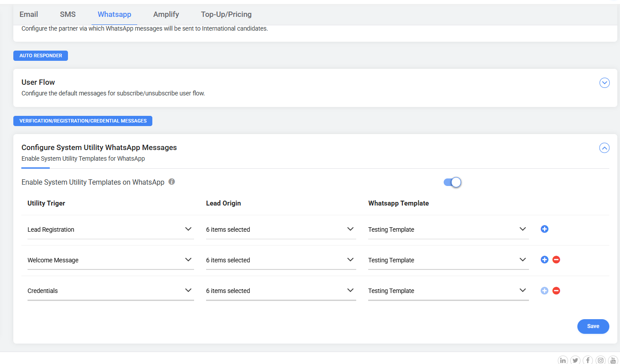
Task: Remove the Welcome Message row with the minus icon
Action: (556, 260)
